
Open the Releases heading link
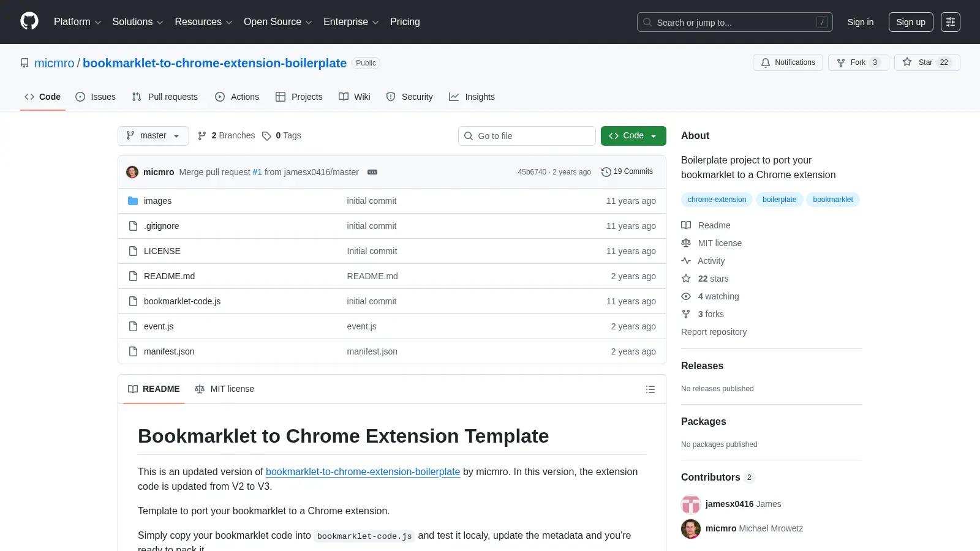(x=702, y=365)
